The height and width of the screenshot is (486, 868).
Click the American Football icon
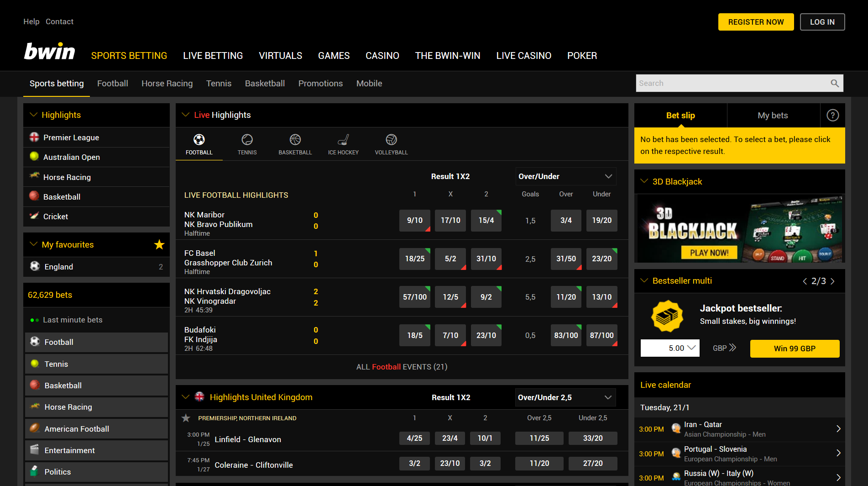pyautogui.click(x=35, y=428)
